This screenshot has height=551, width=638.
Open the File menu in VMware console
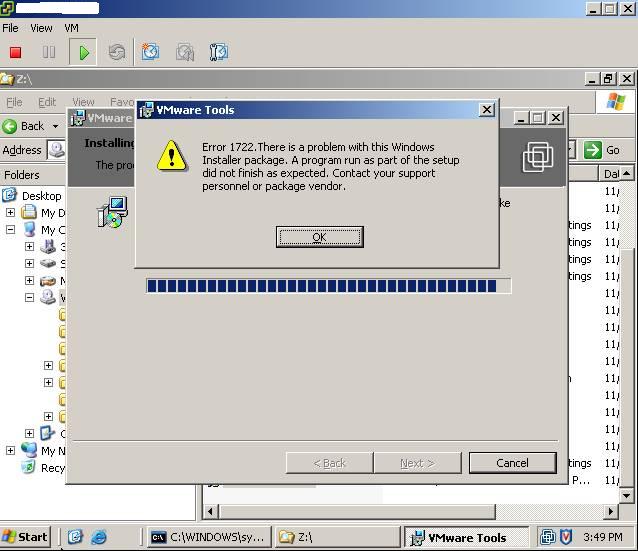(10, 28)
